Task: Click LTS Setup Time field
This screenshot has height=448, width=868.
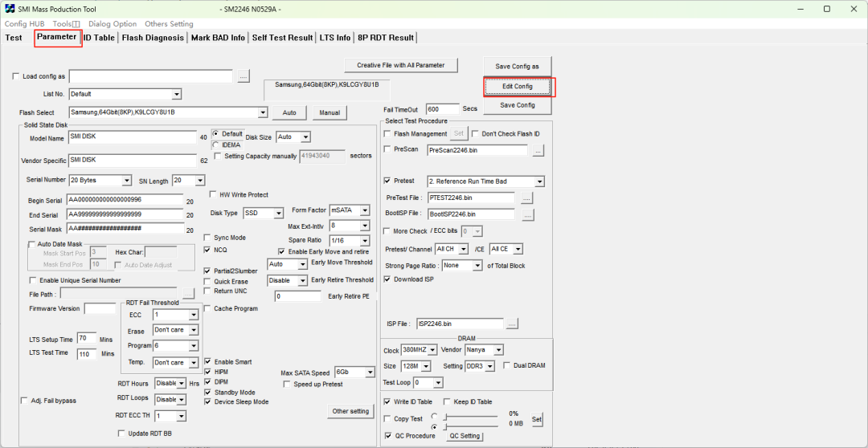Action: click(87, 339)
